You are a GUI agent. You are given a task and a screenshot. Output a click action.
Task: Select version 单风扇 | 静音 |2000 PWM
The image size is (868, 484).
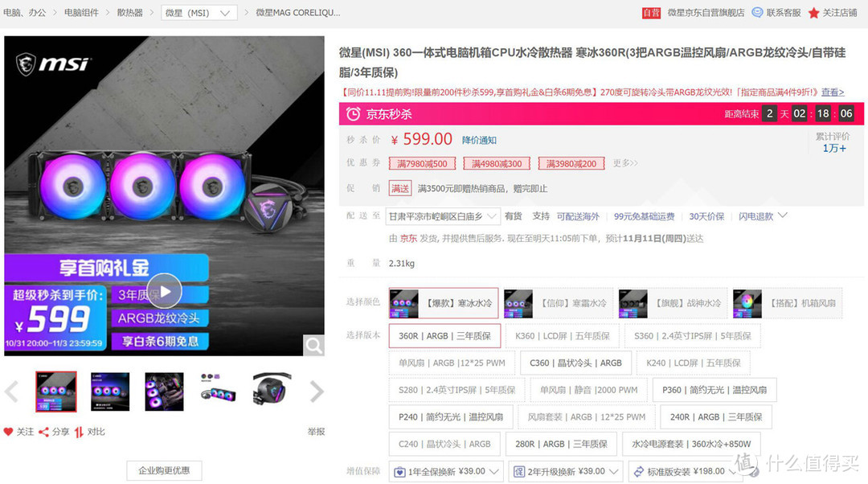(589, 390)
